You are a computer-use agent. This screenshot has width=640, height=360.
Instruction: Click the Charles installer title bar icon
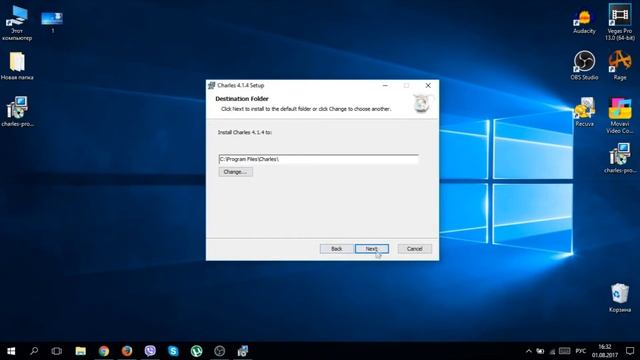pyautogui.click(x=211, y=85)
